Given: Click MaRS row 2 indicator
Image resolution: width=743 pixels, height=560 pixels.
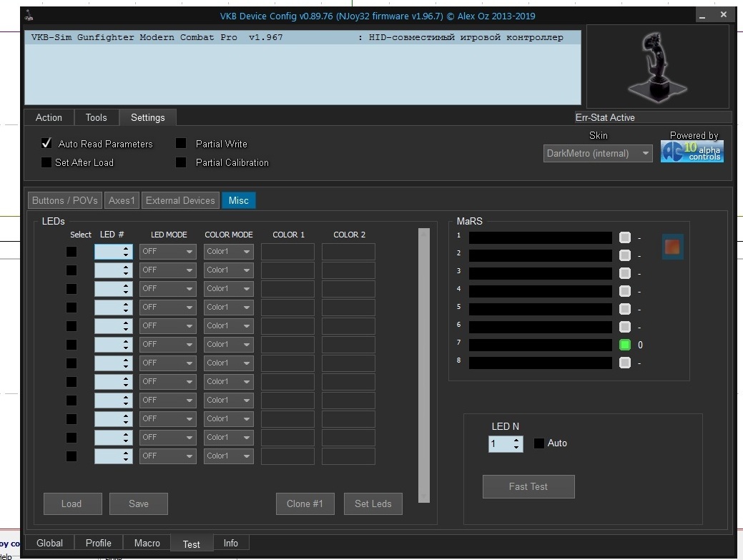Looking at the screenshot, I should 625,255.
